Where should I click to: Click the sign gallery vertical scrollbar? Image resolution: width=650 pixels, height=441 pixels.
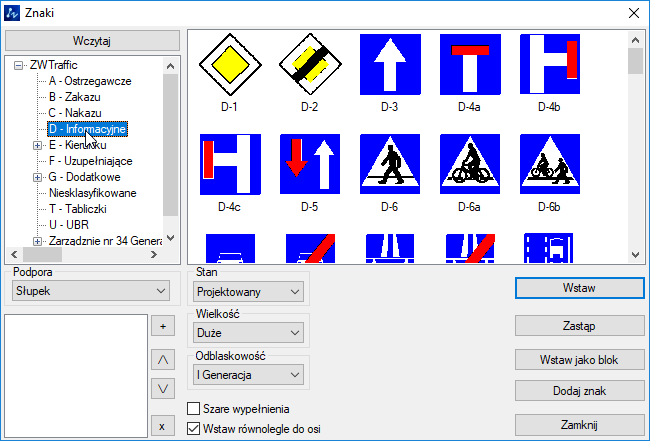635,150
